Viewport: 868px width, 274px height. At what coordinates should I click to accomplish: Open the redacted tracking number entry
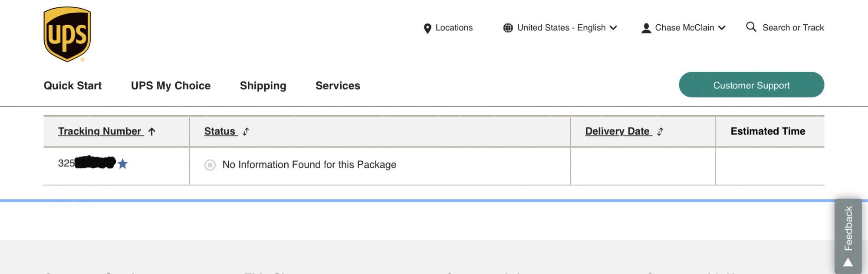[87, 163]
